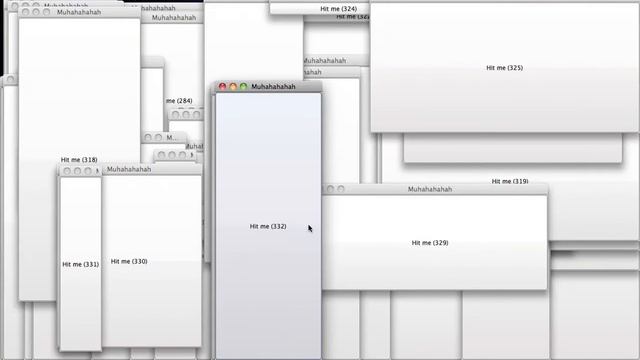Click the Hit me (319) button
The width and height of the screenshot is (640, 360).
pos(510,181)
